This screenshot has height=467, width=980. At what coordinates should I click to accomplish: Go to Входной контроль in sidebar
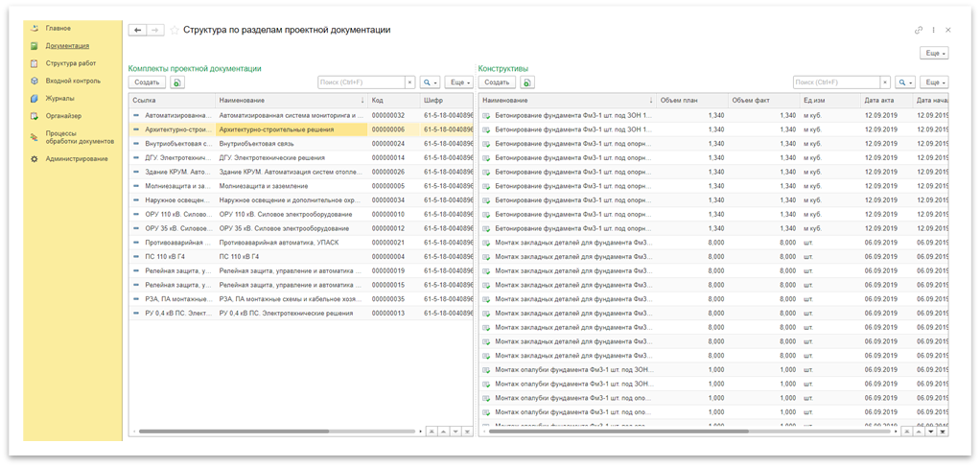[x=72, y=81]
